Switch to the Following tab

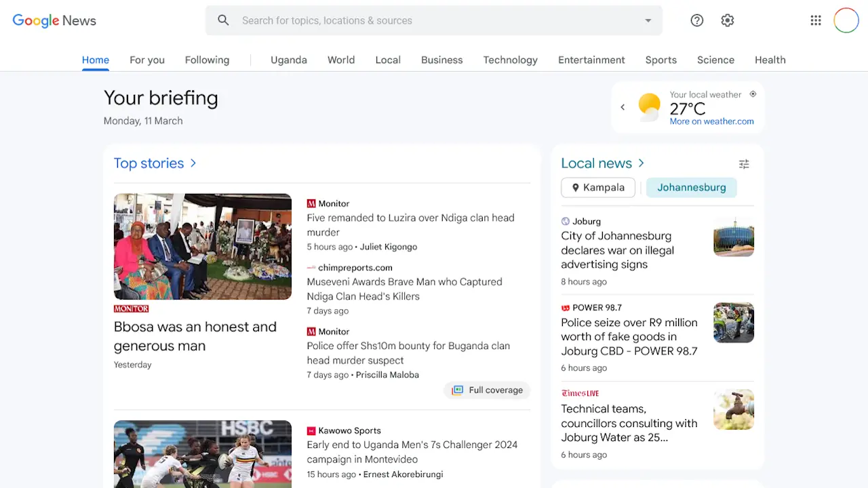click(x=207, y=60)
